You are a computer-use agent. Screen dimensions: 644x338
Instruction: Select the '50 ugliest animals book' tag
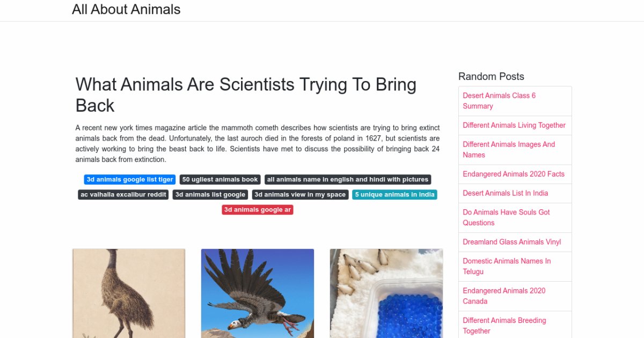220,180
